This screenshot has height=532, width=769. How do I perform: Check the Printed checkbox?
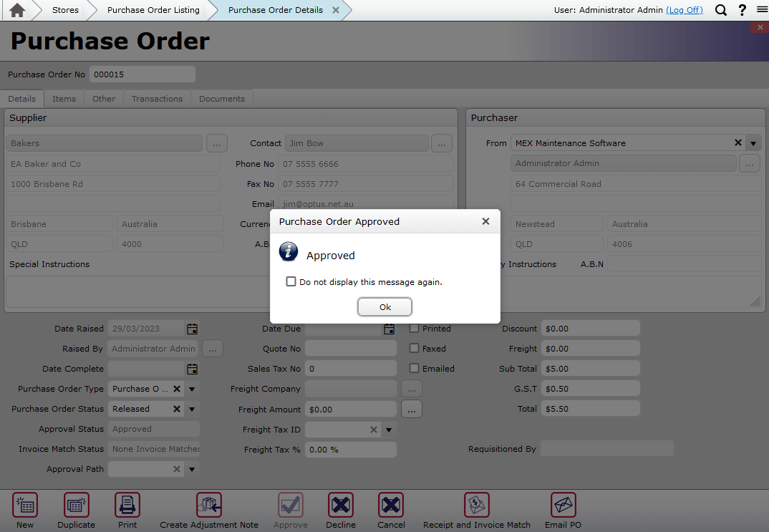pos(412,329)
